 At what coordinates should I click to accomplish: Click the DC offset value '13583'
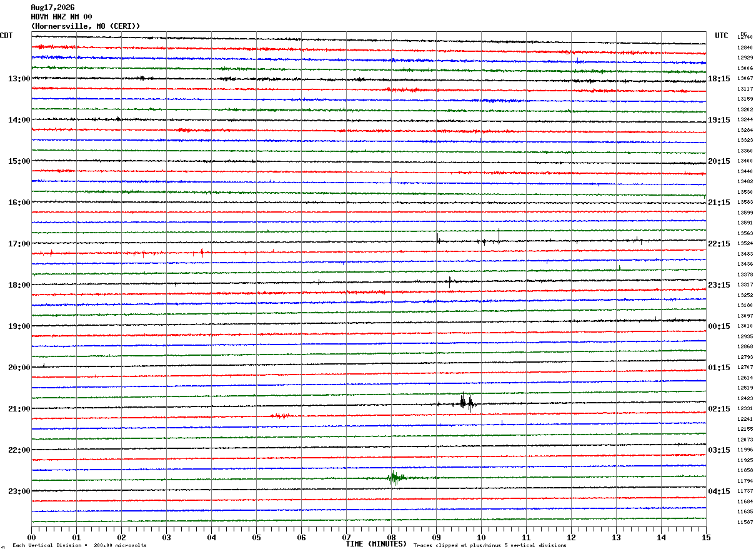pyautogui.click(x=745, y=203)
